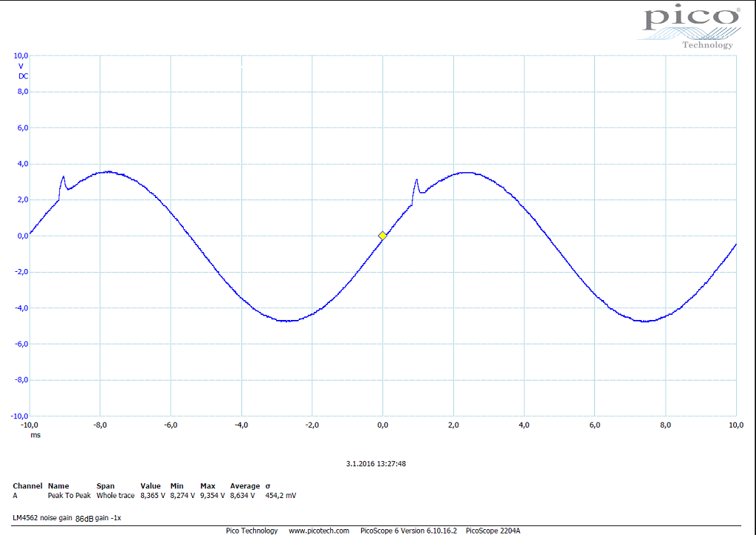Click the "-6,0" label on the time axis
The height and width of the screenshot is (535, 756).
point(171,425)
